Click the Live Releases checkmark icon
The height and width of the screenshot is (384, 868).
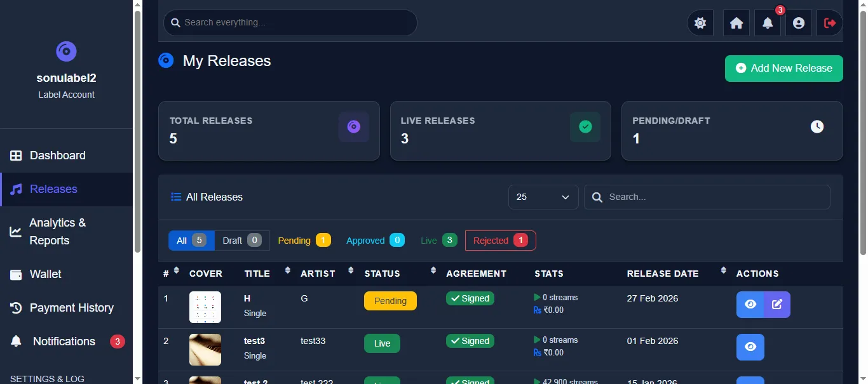click(585, 127)
